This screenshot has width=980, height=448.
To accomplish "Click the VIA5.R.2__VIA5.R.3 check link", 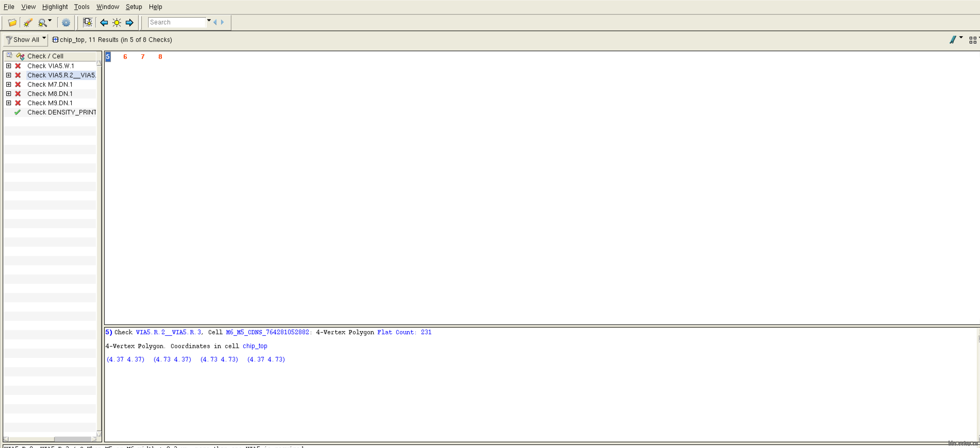I will pos(168,332).
